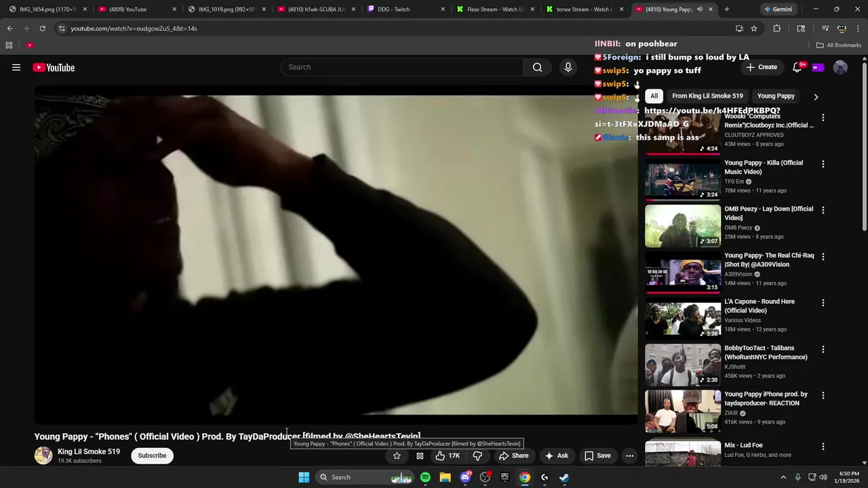
Task: Switch to IMG_1654.png browser tab
Action: (46, 9)
